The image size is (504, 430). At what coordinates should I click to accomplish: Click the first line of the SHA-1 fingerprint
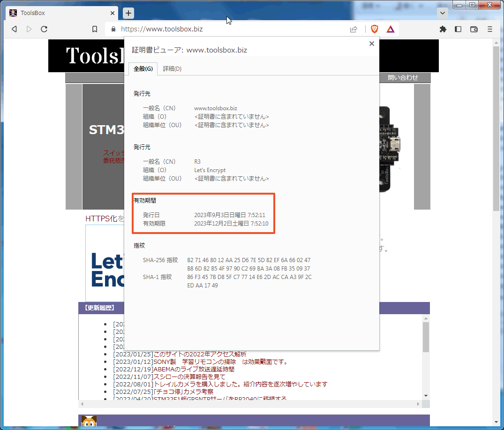(x=249, y=277)
